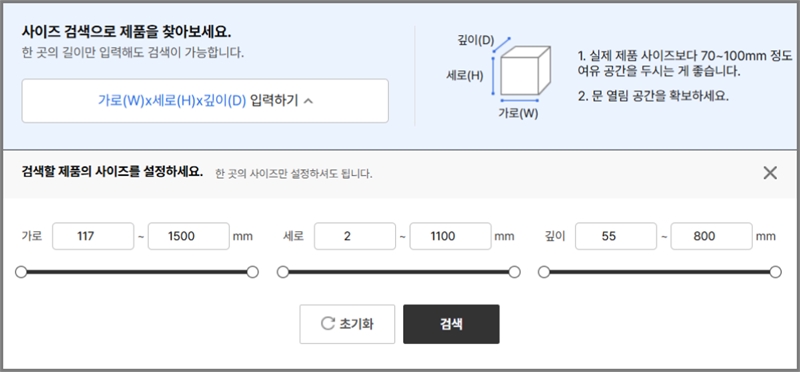This screenshot has width=800, height=372.
Task: Click the right handle of 세로 slider
Action: (x=514, y=272)
